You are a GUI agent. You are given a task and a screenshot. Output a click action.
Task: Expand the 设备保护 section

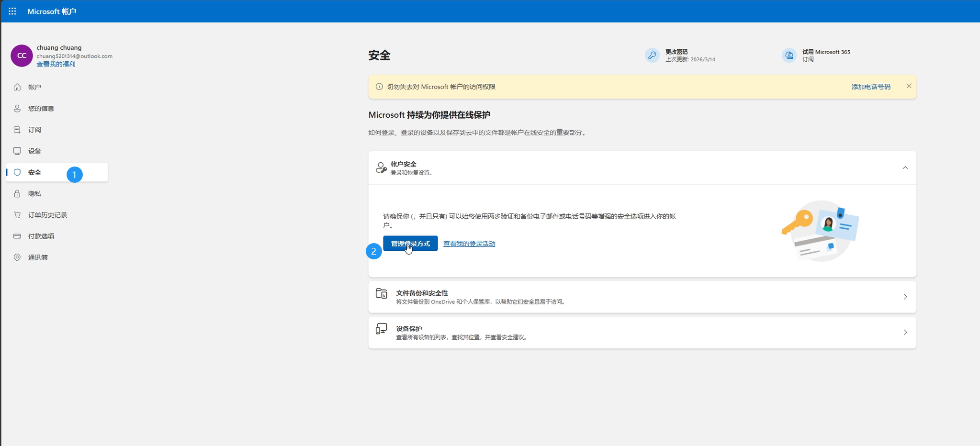point(905,333)
